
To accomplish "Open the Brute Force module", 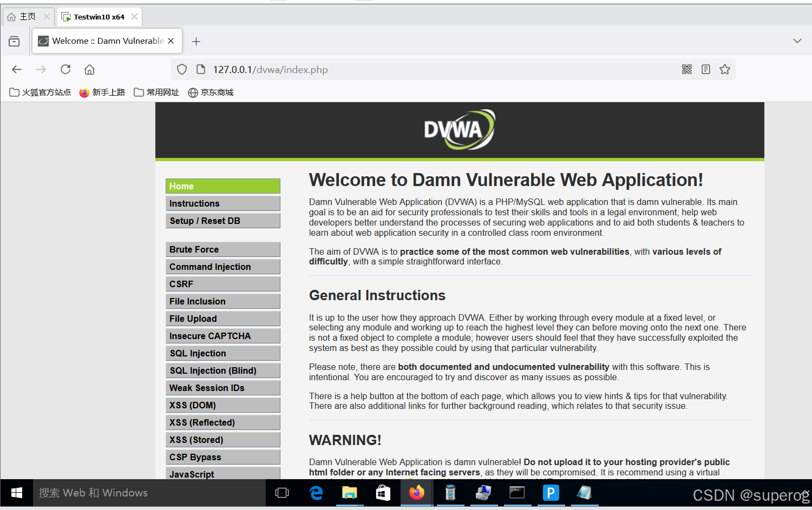I will click(x=223, y=249).
